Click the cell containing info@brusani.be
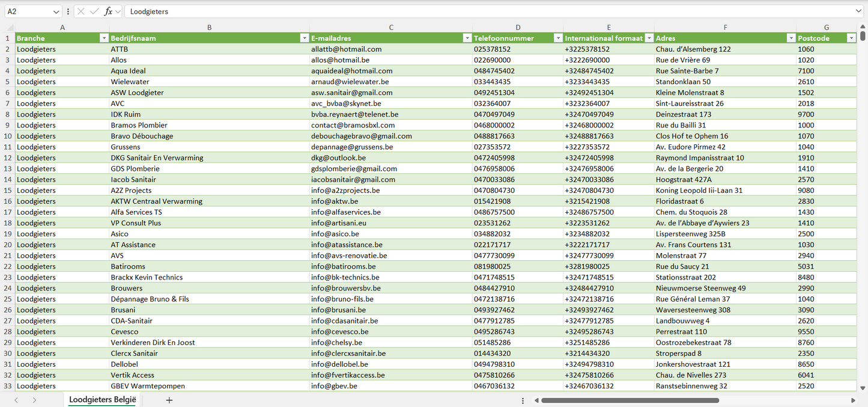 pyautogui.click(x=338, y=310)
